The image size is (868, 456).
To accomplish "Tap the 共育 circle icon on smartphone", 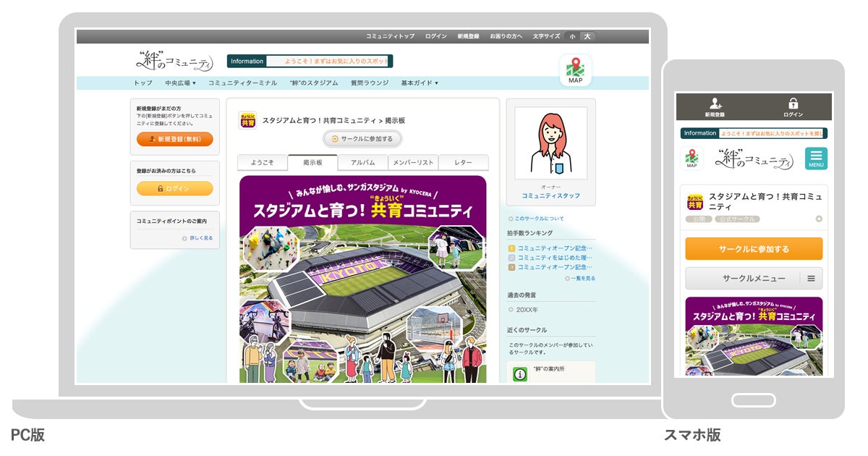I will pyautogui.click(x=694, y=201).
